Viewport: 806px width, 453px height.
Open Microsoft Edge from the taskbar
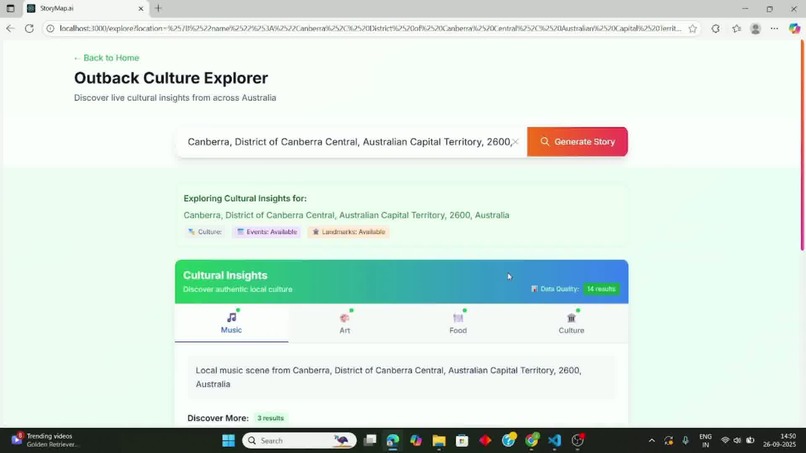click(393, 441)
